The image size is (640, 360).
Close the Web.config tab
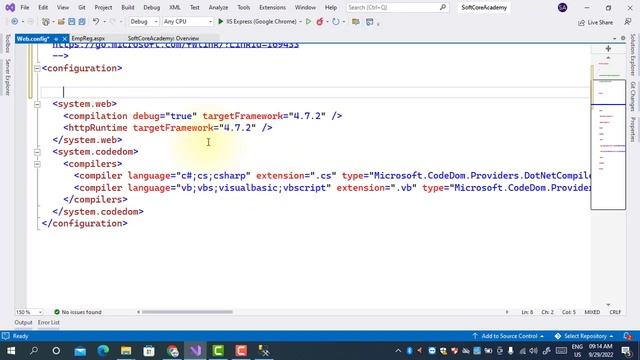pos(64,39)
